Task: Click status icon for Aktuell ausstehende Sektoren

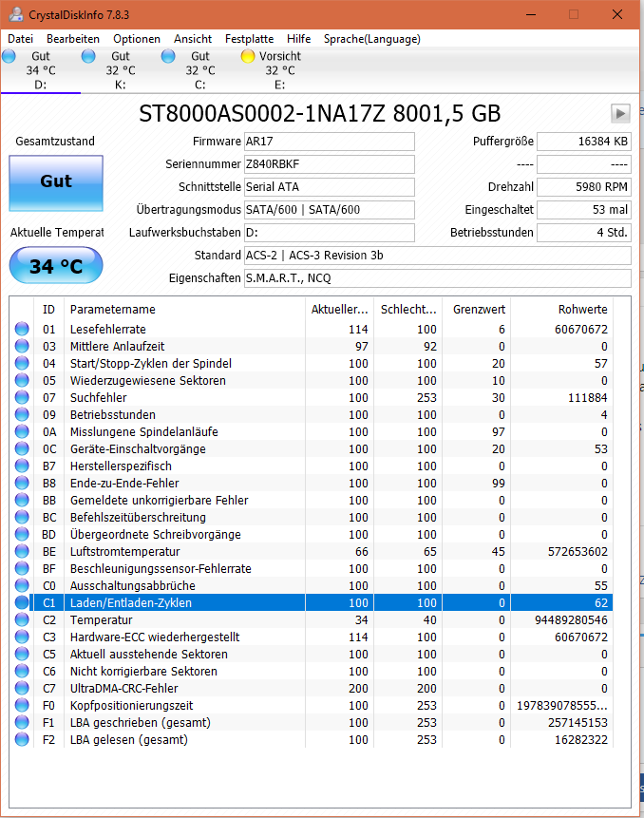Action: pos(22,655)
